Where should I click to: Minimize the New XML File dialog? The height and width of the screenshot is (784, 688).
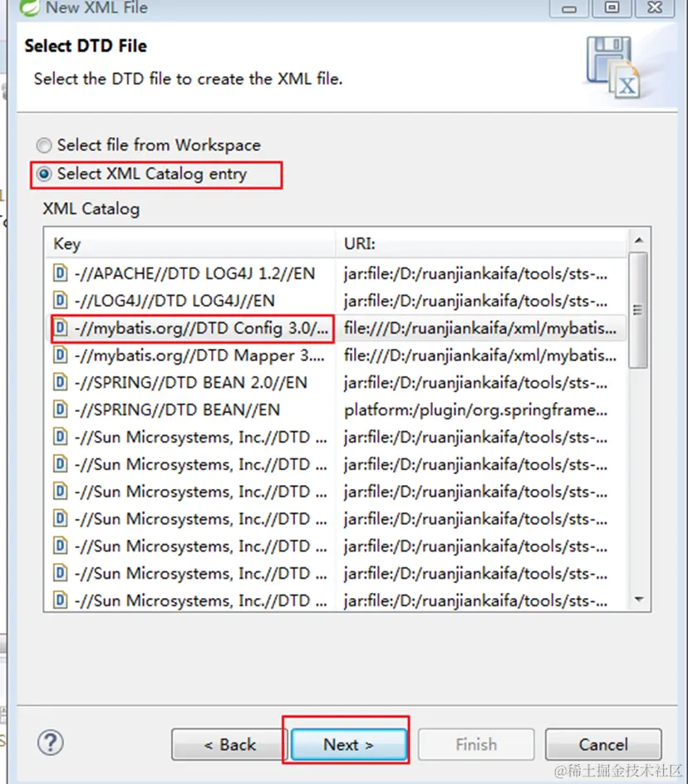point(569,8)
